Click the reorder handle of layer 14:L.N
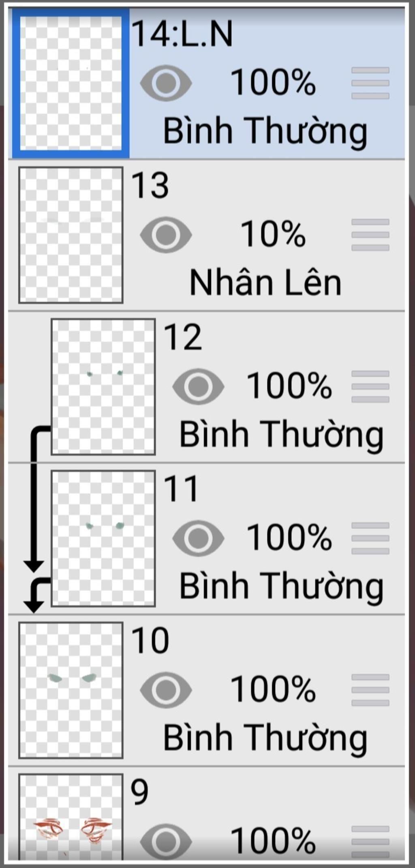The image size is (415, 868). [x=370, y=83]
